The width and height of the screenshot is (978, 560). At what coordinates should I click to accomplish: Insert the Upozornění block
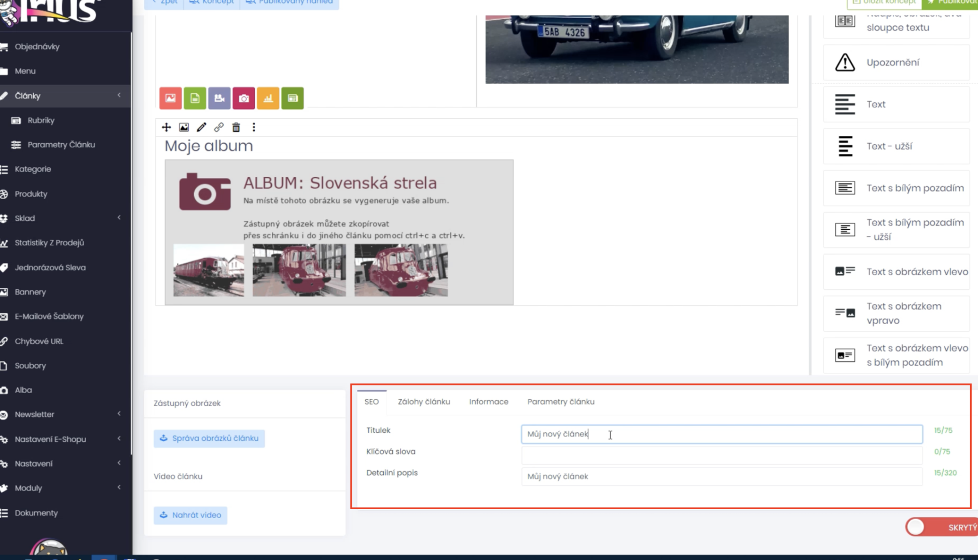click(x=896, y=63)
